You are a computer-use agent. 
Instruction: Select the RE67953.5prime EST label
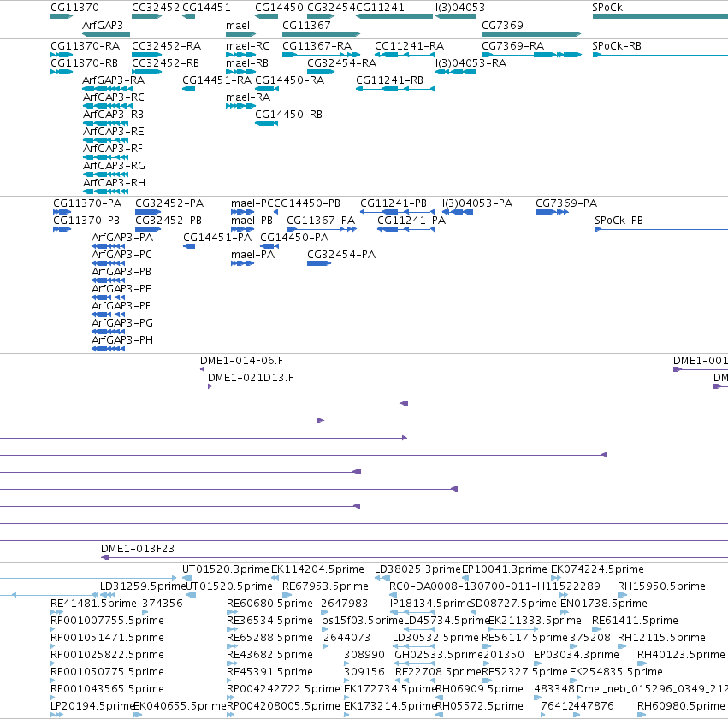(x=325, y=586)
